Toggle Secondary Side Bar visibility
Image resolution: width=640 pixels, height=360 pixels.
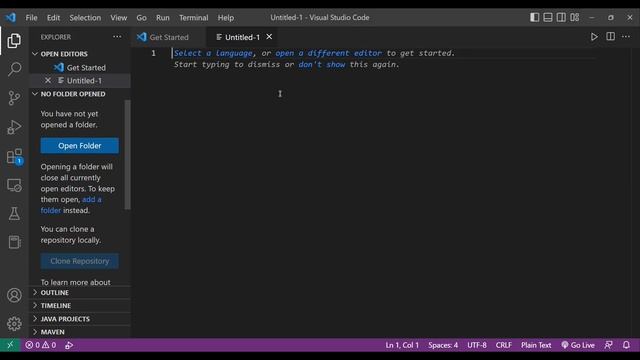pos(561,17)
